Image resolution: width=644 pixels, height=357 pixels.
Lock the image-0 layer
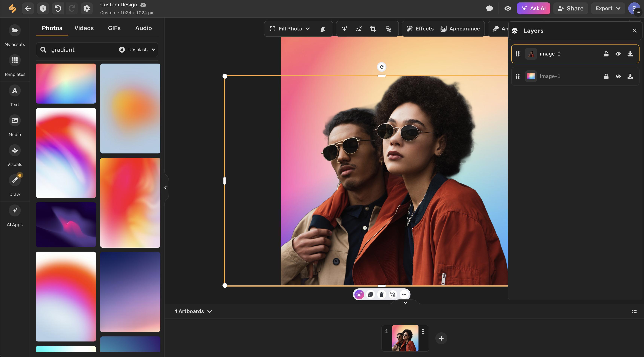coord(606,54)
